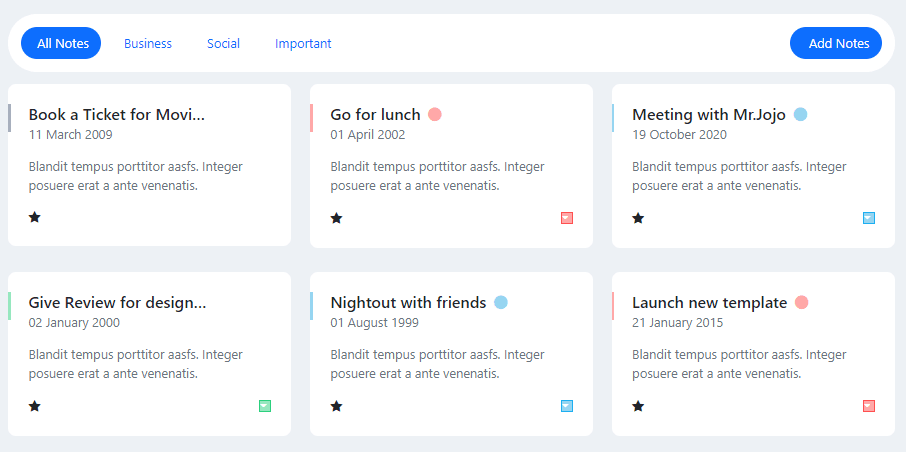The width and height of the screenshot is (906, 452).
Task: Expand blue category dropdown on Meeting with Mr.Jojo
Action: point(869,217)
